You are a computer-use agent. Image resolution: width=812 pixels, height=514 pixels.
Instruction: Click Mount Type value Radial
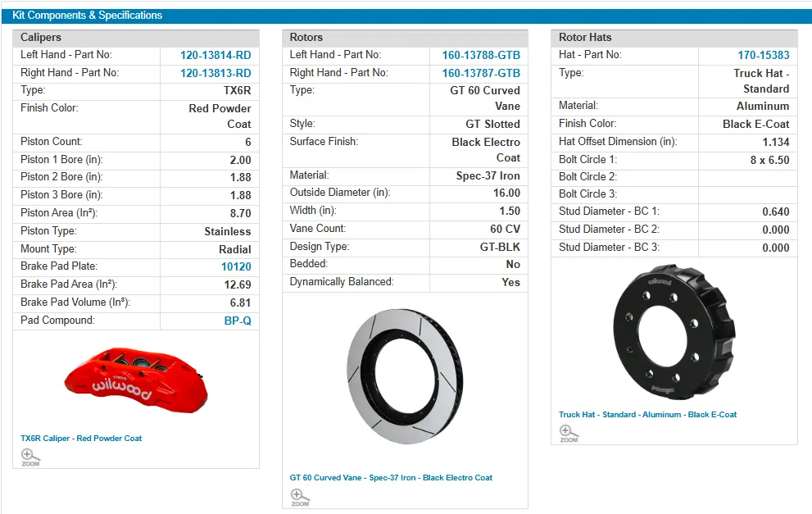235,250
